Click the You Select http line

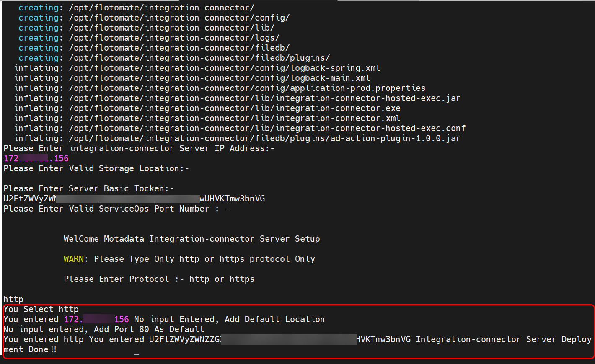(41, 309)
